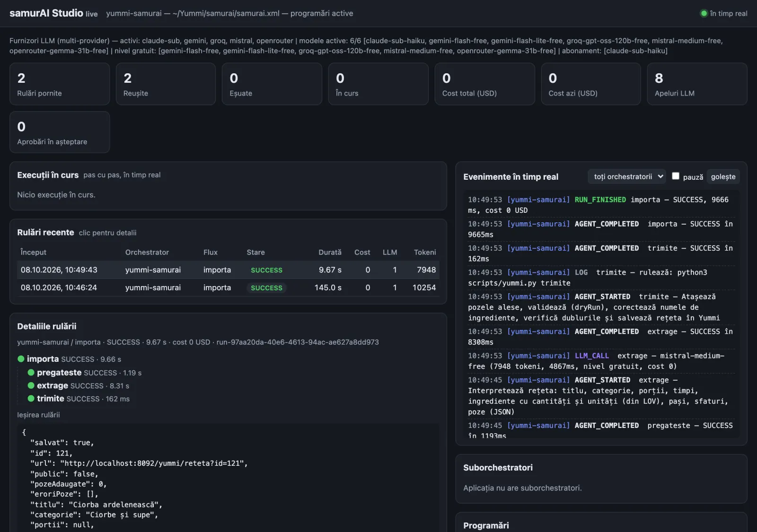Click the Început column header
This screenshot has height=532, width=757.
pyautogui.click(x=34, y=253)
